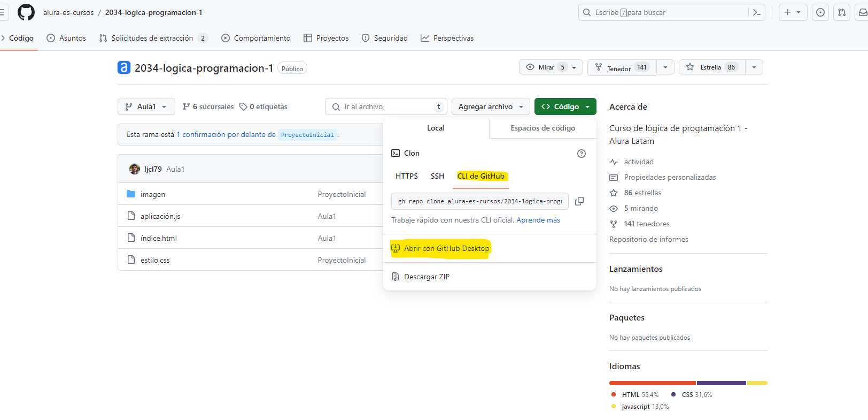868x420 pixels.
Task: Open file aplicación.js
Action: tap(160, 216)
